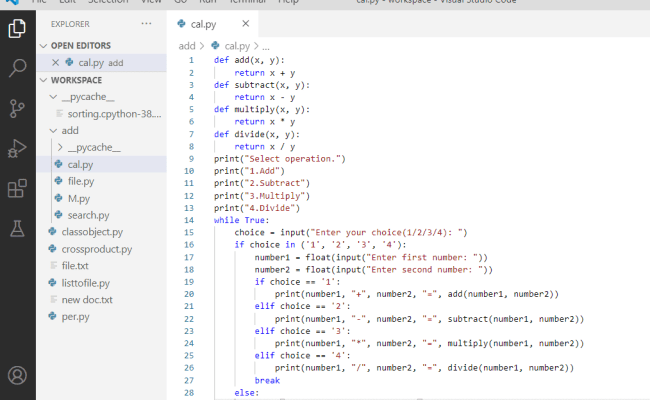This screenshot has width=650, height=400.
Task: Click text file icon beside new doc.txt
Action: [x=53, y=299]
